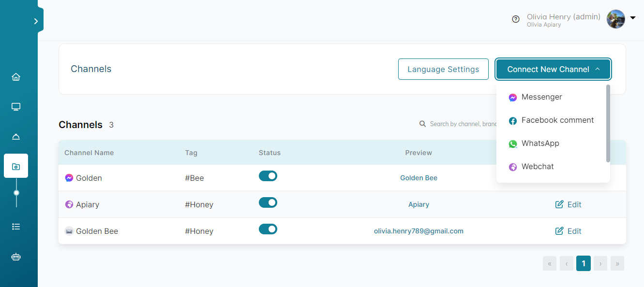Toggle the Golden Bee channel status

coord(268,229)
